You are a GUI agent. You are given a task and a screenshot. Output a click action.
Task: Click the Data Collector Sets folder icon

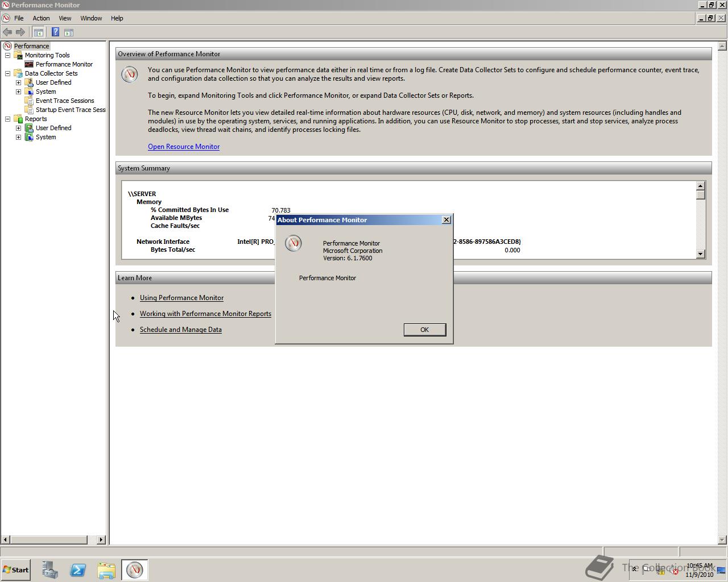click(18, 73)
